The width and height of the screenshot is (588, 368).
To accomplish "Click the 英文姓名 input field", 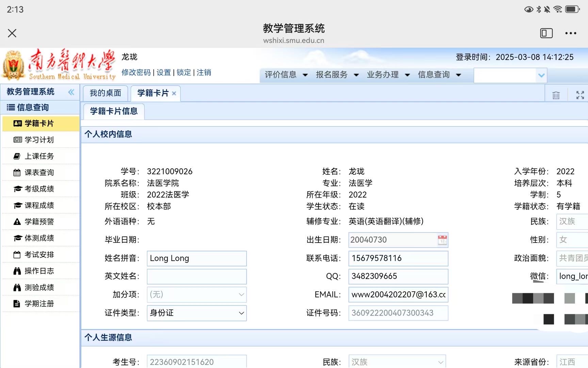I will [197, 276].
